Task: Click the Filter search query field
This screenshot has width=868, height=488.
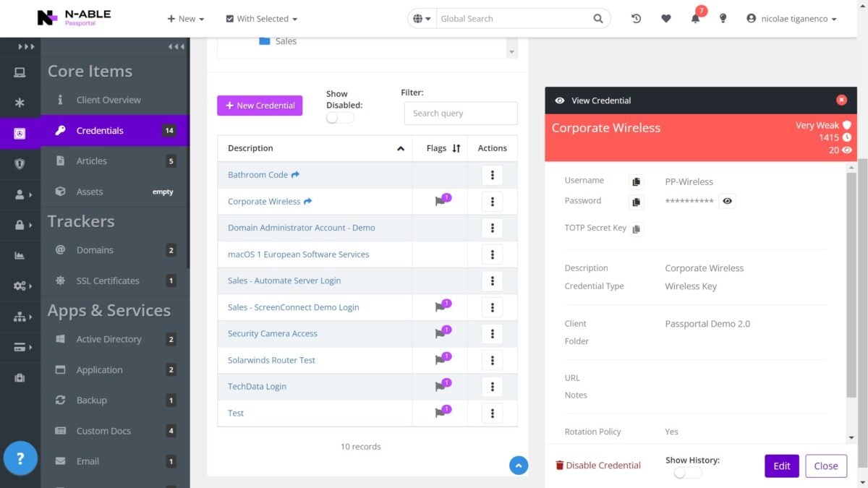Action: tap(461, 114)
